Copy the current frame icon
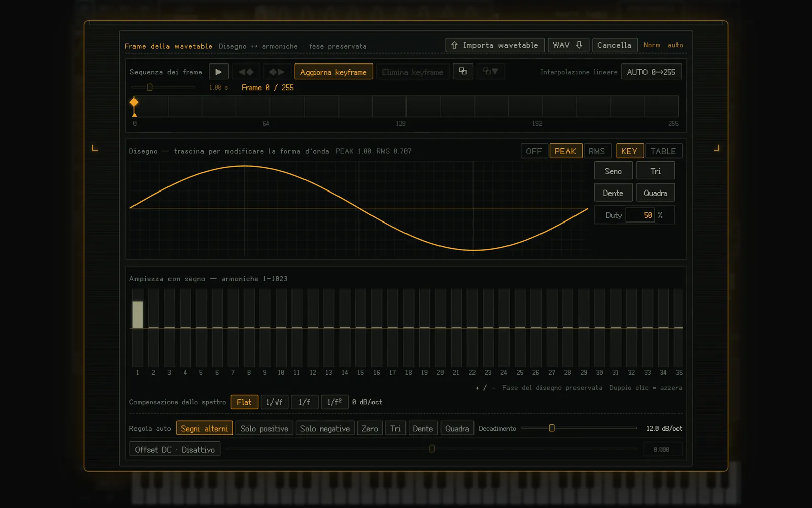 [x=463, y=71]
